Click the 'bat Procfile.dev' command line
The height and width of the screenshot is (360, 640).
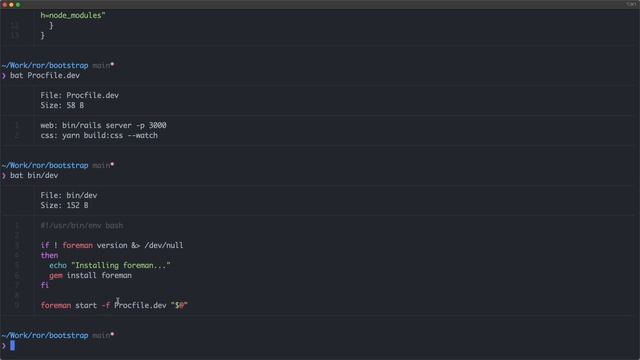click(x=44, y=76)
